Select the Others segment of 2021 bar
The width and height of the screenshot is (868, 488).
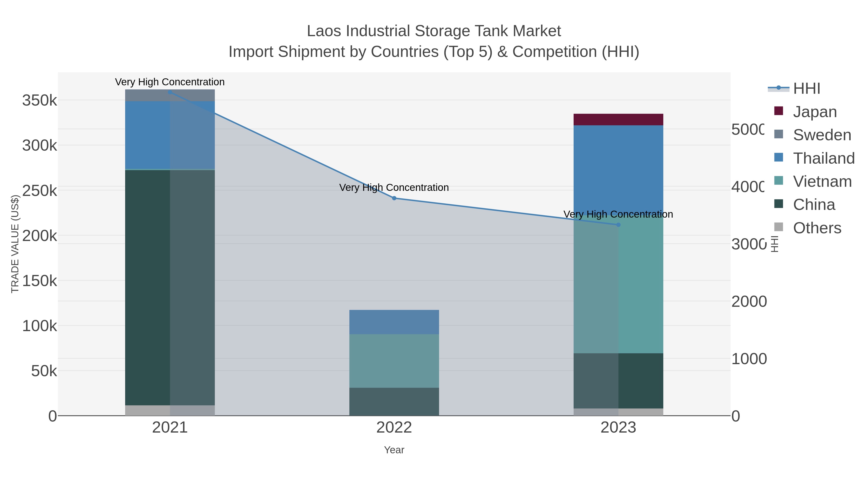(x=170, y=411)
